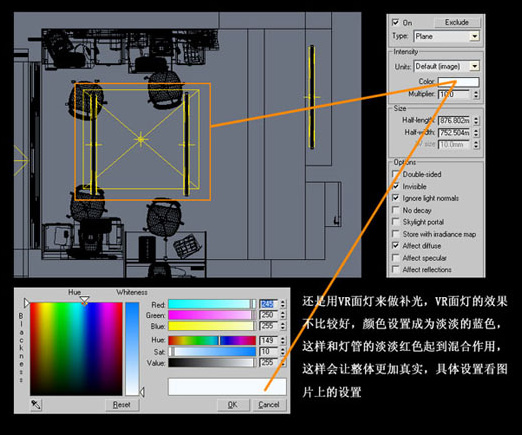
Task: Click the Whiteness arrow beside the vertical bar
Action: (x=142, y=392)
